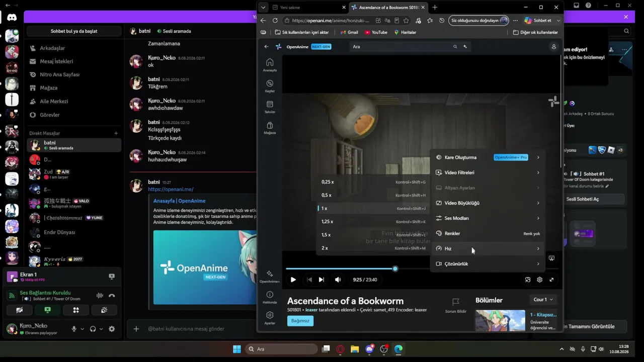Screen dimensions: 644x362
Task: Open the video player settings gear
Action: click(539, 280)
